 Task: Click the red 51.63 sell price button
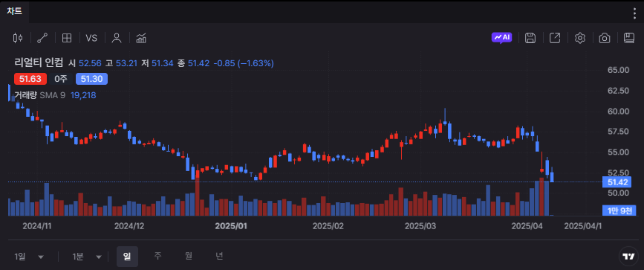point(30,79)
